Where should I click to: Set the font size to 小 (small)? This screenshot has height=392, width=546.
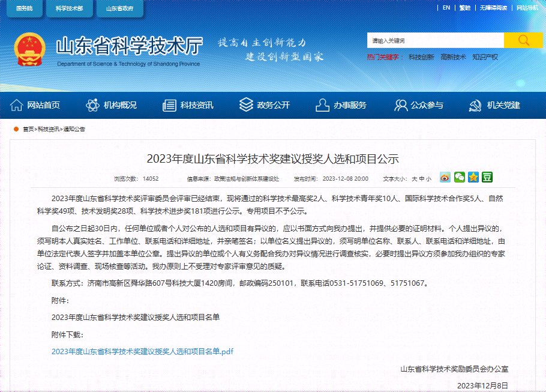(428, 179)
